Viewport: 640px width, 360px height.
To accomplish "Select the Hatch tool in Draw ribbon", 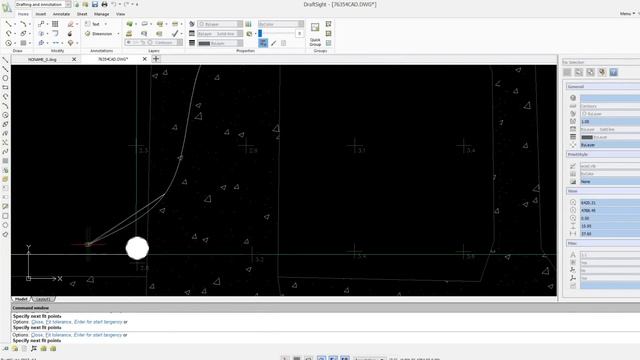I will tap(23, 43).
